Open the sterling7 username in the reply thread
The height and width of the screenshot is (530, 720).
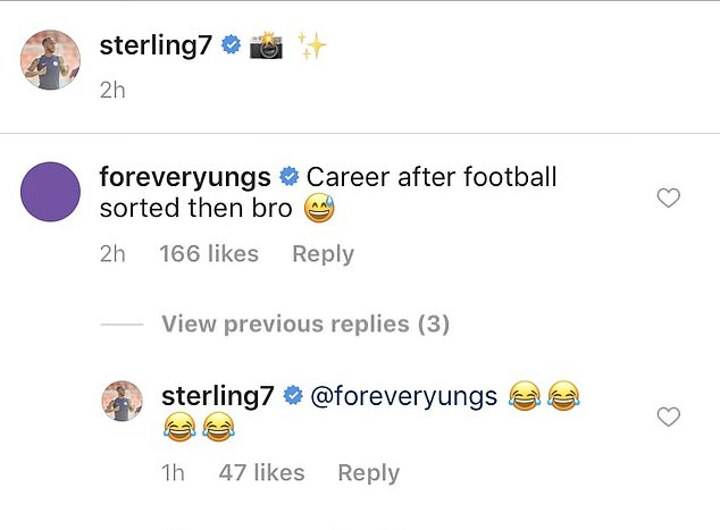pyautogui.click(x=218, y=396)
